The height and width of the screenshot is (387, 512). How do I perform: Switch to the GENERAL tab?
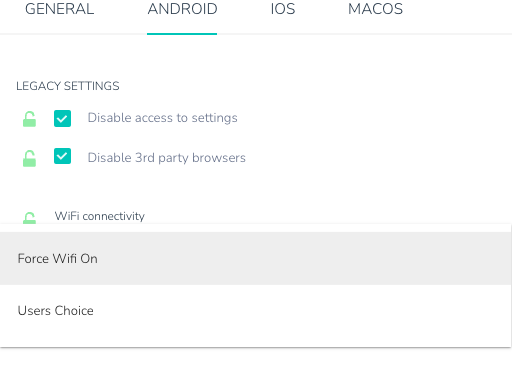(x=60, y=9)
